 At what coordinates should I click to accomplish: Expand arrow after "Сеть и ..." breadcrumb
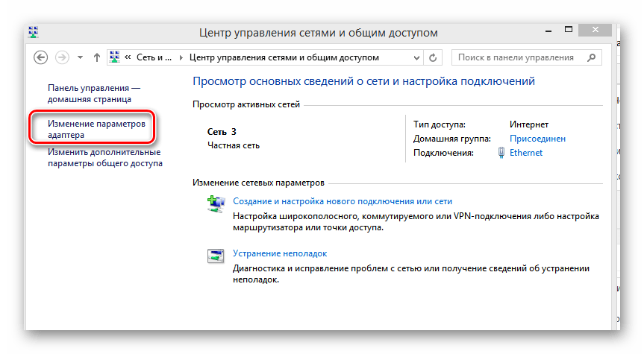(x=181, y=57)
